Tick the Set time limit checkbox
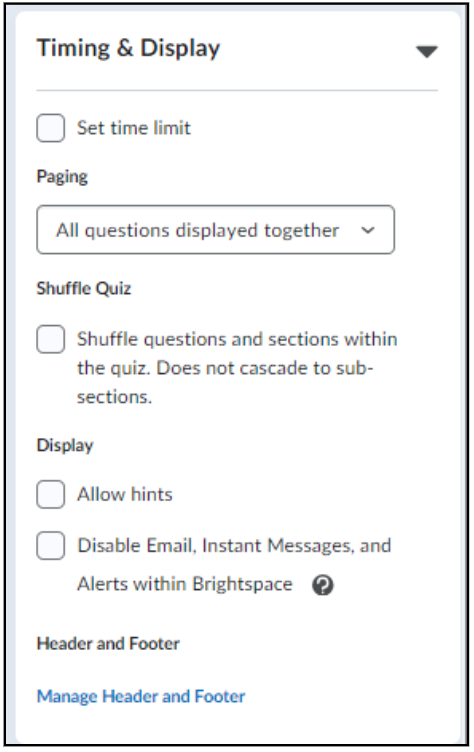 tap(50, 128)
